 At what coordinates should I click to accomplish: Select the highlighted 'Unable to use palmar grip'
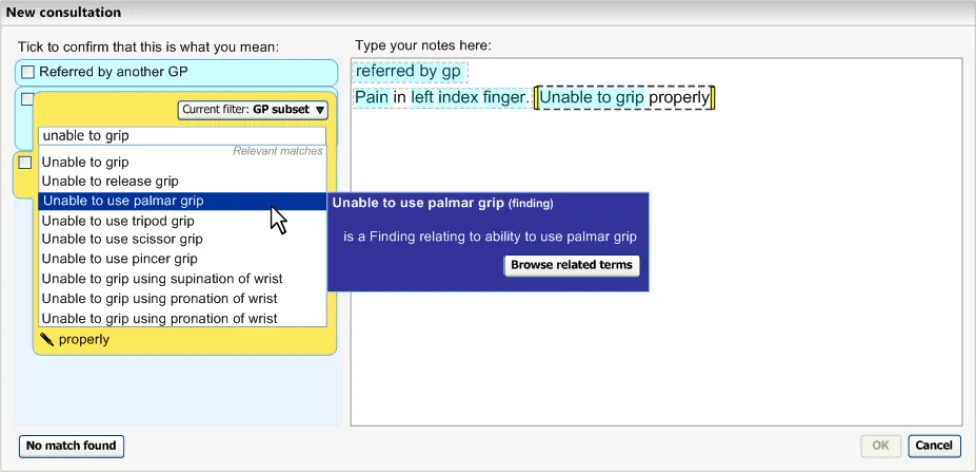click(x=122, y=201)
